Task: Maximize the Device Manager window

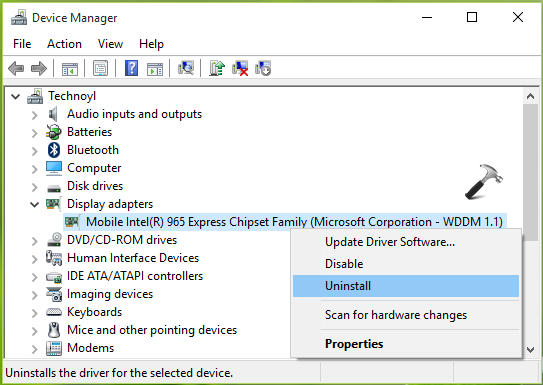Action: click(x=472, y=17)
